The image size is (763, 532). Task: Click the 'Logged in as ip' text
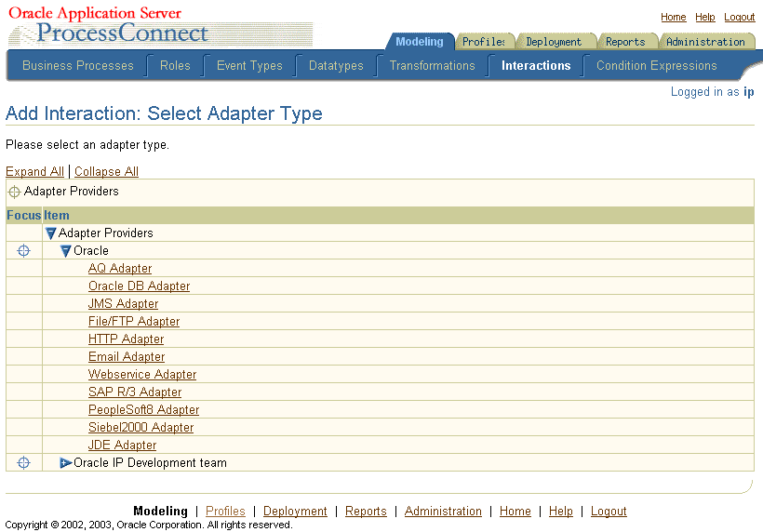713,92
